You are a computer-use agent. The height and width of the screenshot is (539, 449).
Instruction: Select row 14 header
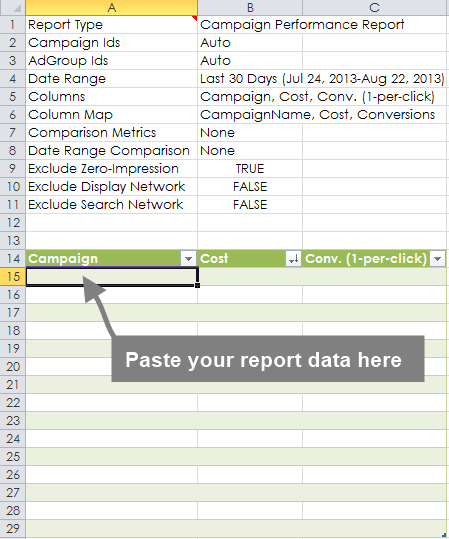tap(13, 258)
